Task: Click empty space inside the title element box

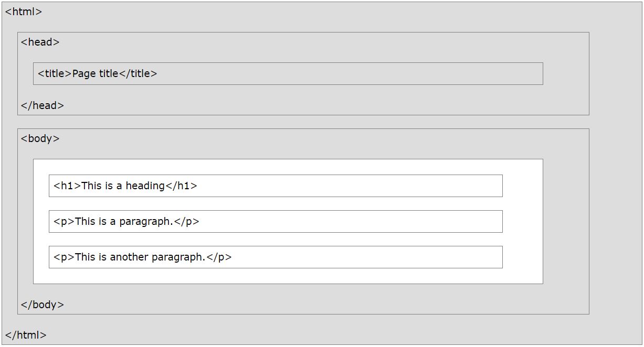Action: (349, 73)
